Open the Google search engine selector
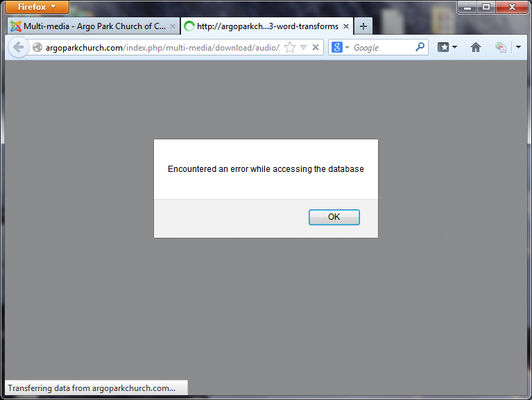 click(341, 47)
